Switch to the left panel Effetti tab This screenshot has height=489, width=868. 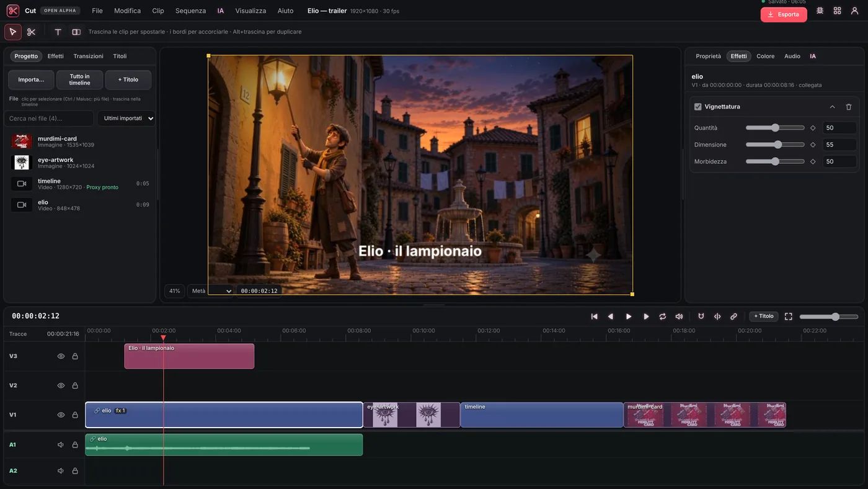point(56,56)
